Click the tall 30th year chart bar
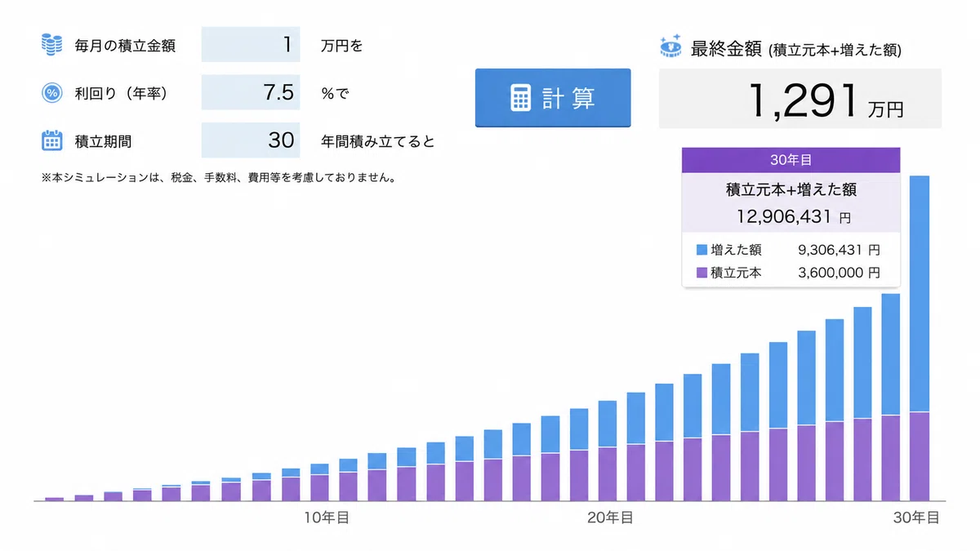The width and height of the screenshot is (980, 551). pyautogui.click(x=920, y=338)
